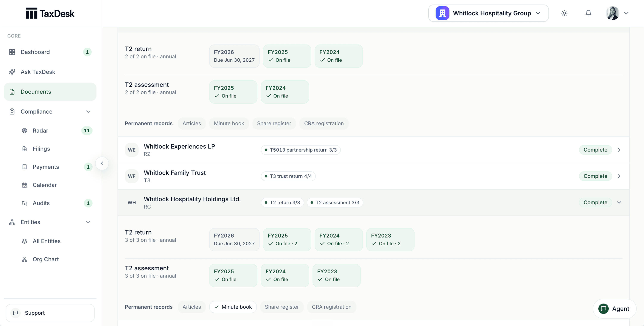
Task: Open FY2026 Due Jun 30, 2027 card in Holdings
Action: click(x=234, y=240)
